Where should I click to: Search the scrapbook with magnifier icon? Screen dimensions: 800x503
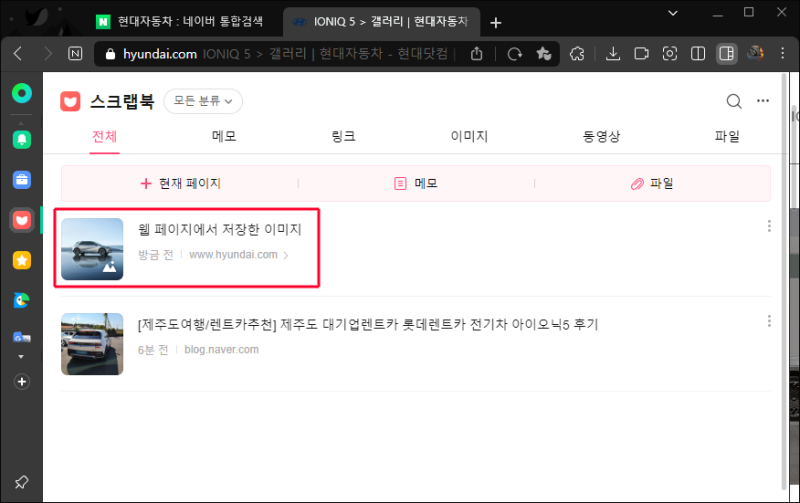tap(734, 101)
